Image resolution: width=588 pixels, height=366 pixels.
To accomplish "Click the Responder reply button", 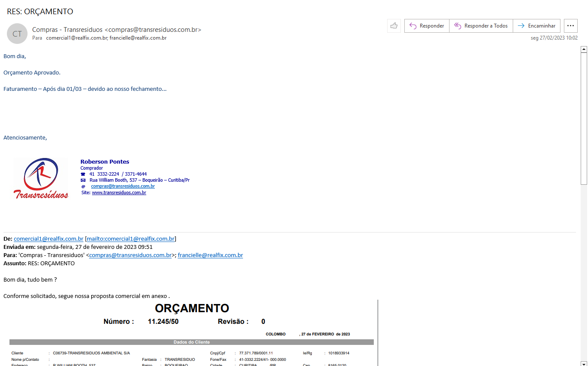I will tap(427, 26).
